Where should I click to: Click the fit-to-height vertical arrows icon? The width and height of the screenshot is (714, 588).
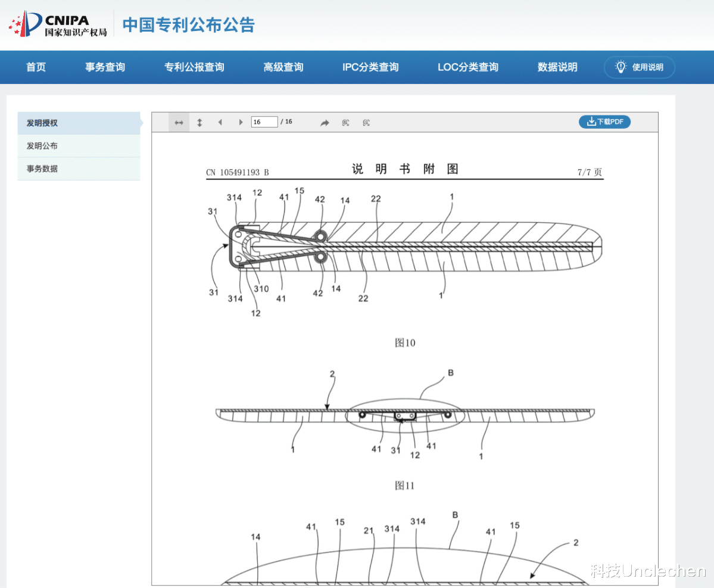pyautogui.click(x=199, y=123)
